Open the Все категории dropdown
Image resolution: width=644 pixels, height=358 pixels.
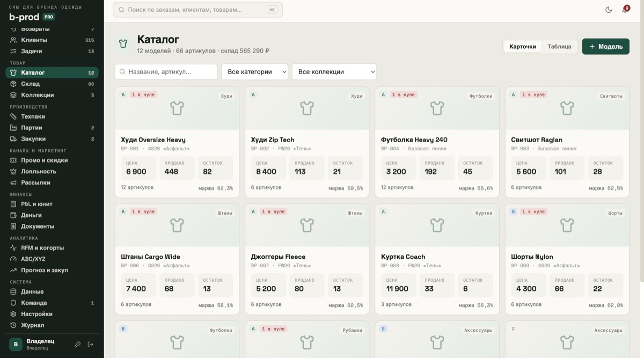pos(254,72)
